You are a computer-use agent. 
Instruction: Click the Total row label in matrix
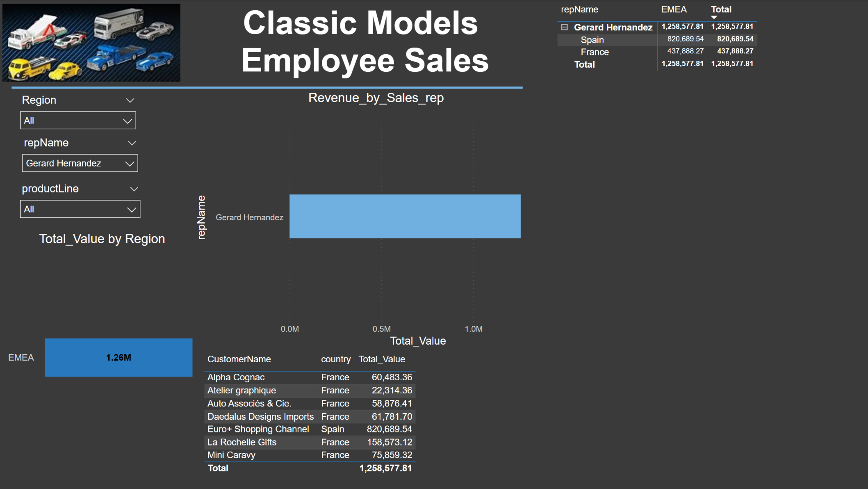click(x=584, y=64)
